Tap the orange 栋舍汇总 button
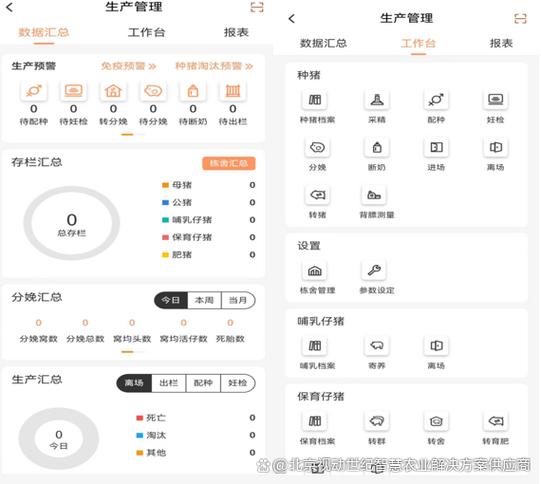541x484 pixels. [229, 163]
